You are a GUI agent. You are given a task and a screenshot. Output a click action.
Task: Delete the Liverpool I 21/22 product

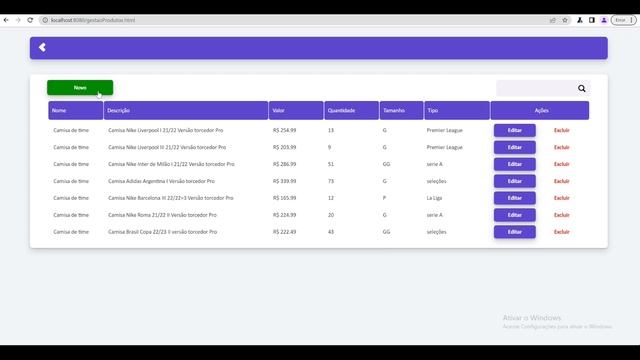pos(562,130)
